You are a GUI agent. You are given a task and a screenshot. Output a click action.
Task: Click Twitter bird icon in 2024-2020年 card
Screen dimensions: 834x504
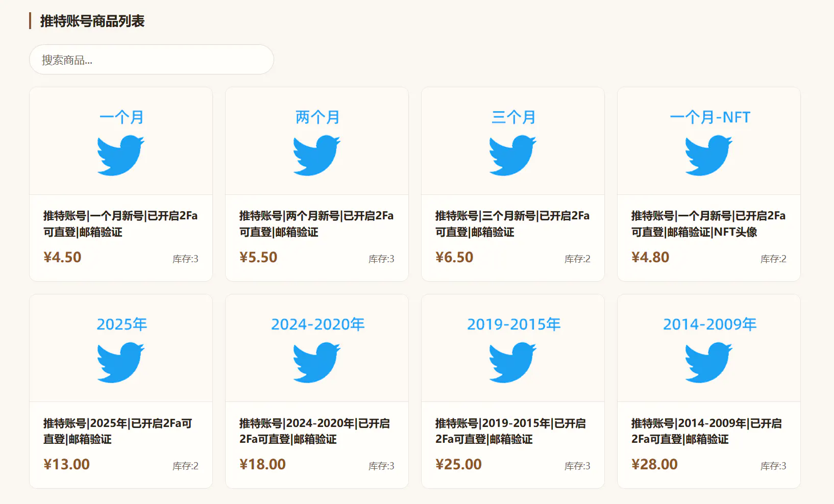tap(317, 362)
